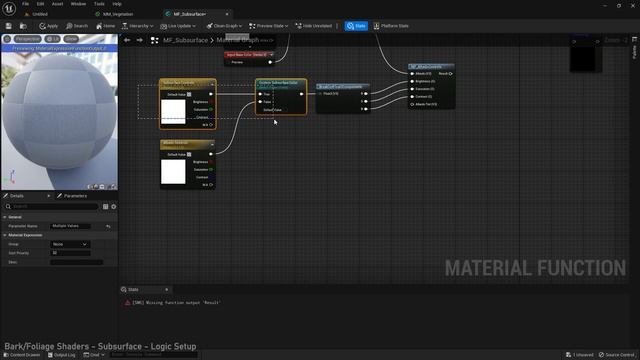
Task: Collapse the lower yellow parameter node arrow
Action: [212, 144]
